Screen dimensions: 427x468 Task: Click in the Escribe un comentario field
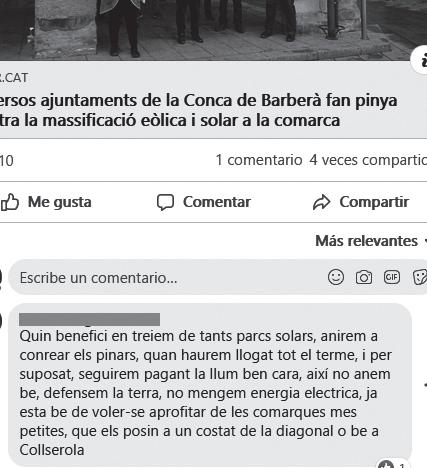pos(167,277)
